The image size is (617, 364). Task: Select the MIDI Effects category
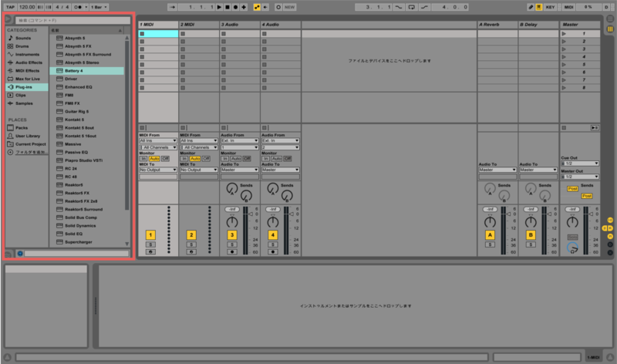point(27,71)
